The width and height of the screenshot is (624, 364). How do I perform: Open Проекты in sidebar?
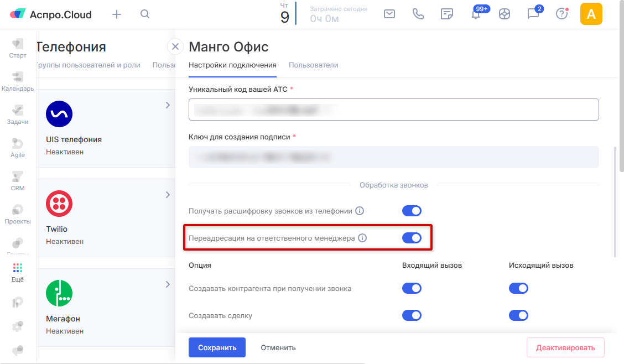[x=18, y=215]
